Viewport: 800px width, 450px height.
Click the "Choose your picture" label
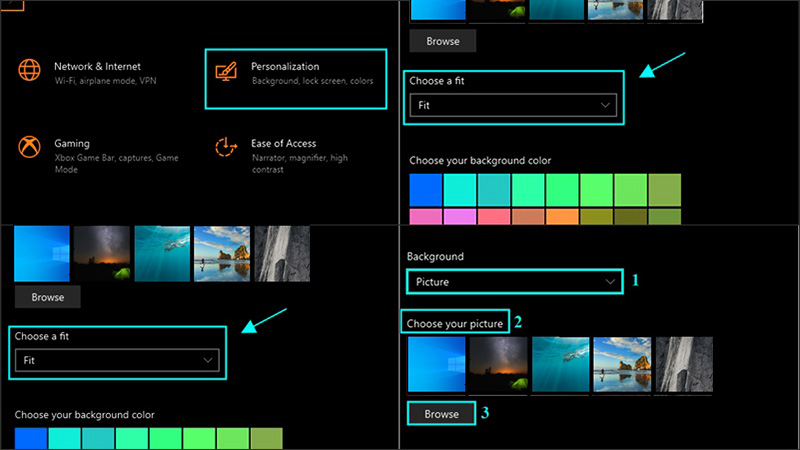[455, 323]
